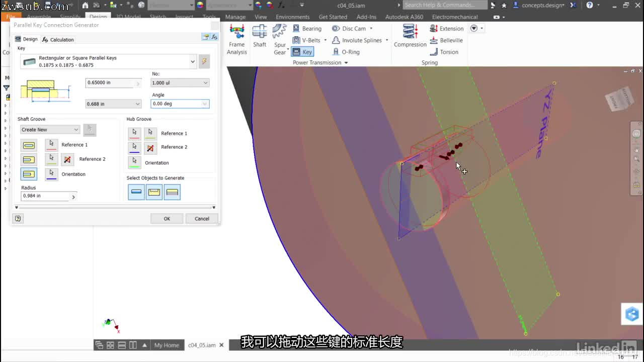Pick Shaft Groove Reference 2 selector
Screen dimensions: 644x362
(51, 159)
